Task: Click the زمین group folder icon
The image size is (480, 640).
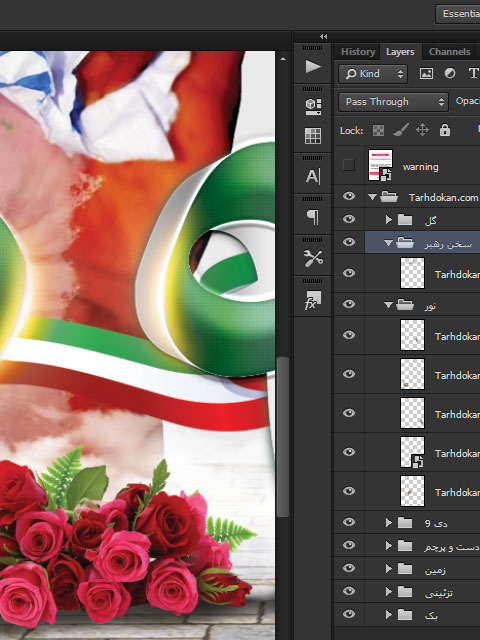Action: [405, 569]
